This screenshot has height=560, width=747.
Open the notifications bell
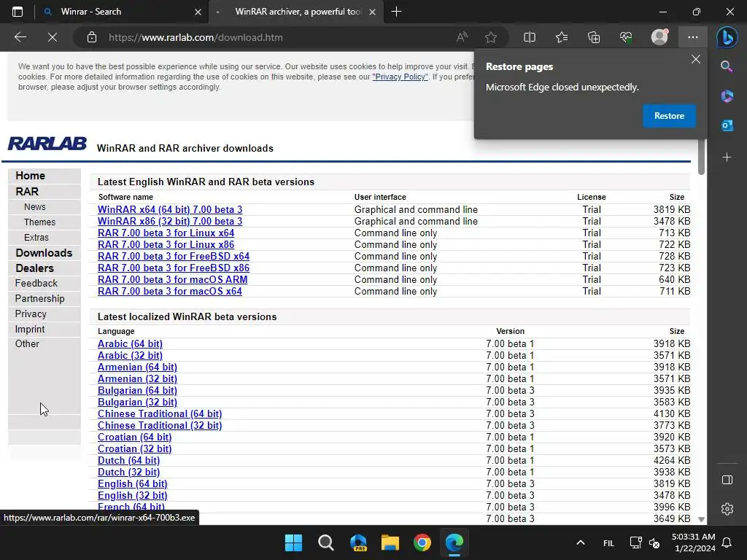pos(727,542)
